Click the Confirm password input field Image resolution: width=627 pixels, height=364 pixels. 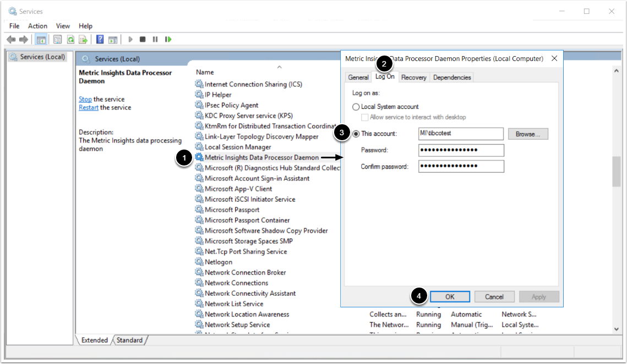461,167
